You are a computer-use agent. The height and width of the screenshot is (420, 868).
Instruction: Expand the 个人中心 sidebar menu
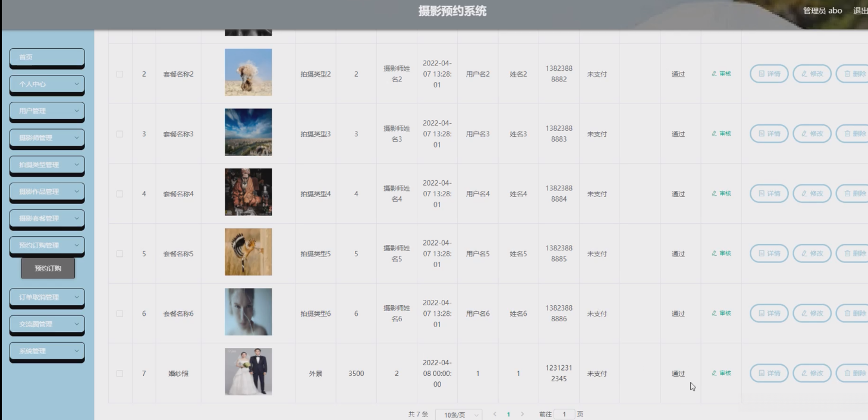coord(47,84)
